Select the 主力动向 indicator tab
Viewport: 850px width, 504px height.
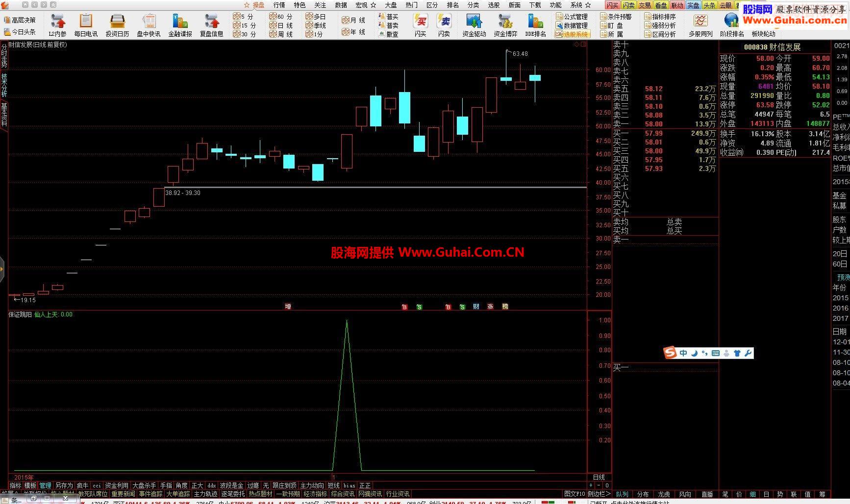tap(312, 485)
